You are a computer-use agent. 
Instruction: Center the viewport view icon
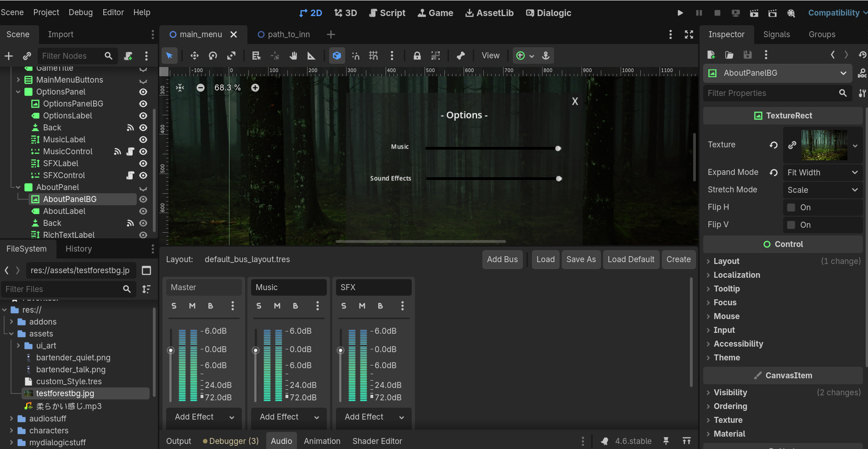(180, 88)
